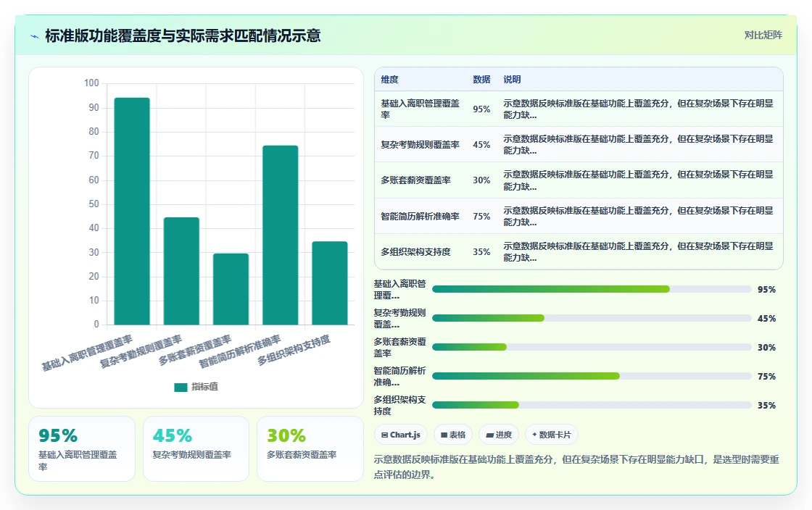Viewport: 812px width, 510px height.
Task: Click the 多组织架构支持度 bar in chart
Action: point(330,283)
